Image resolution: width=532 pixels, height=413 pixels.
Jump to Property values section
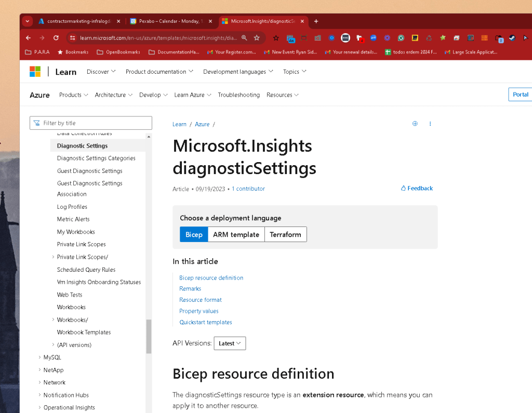pyautogui.click(x=199, y=311)
